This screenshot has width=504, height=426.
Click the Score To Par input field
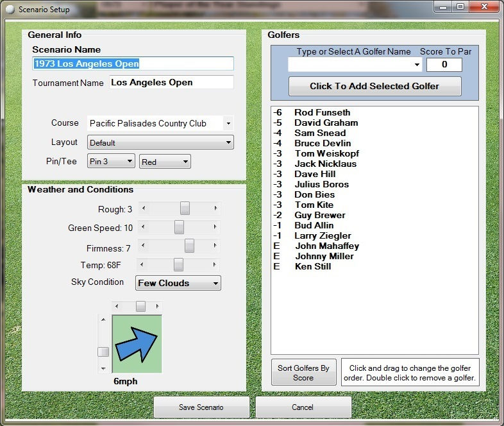tap(444, 65)
